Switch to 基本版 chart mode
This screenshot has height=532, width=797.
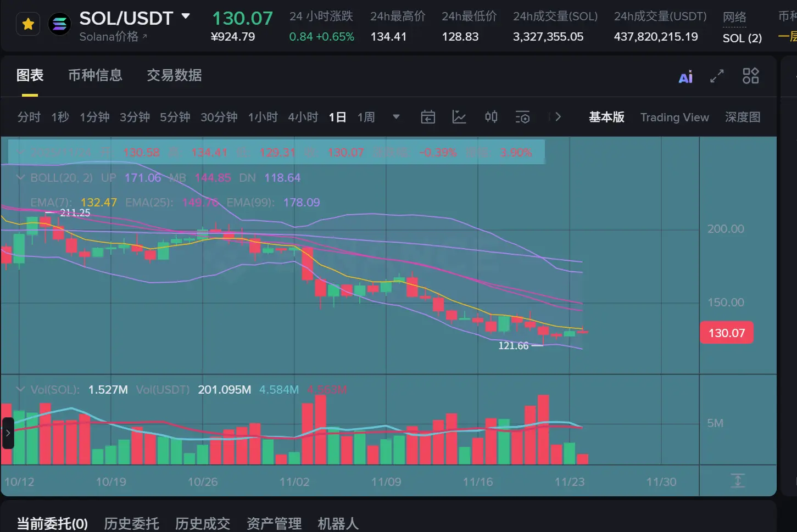click(606, 117)
